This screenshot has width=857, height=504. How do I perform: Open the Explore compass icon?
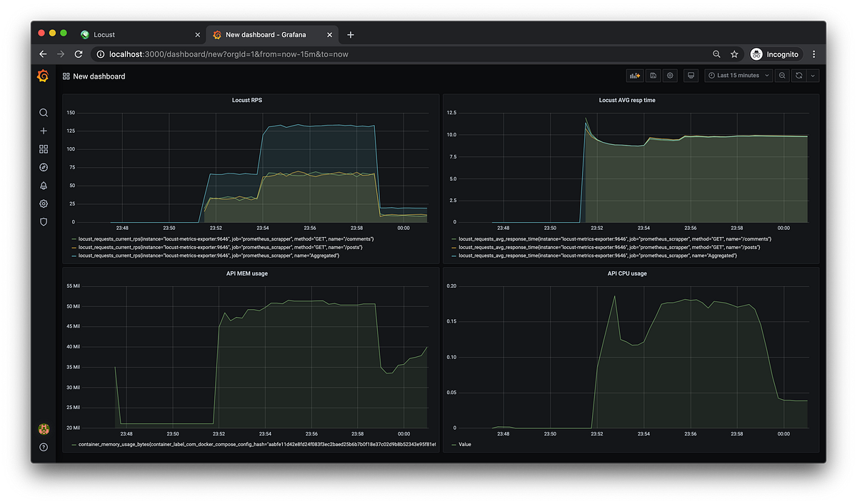(44, 168)
